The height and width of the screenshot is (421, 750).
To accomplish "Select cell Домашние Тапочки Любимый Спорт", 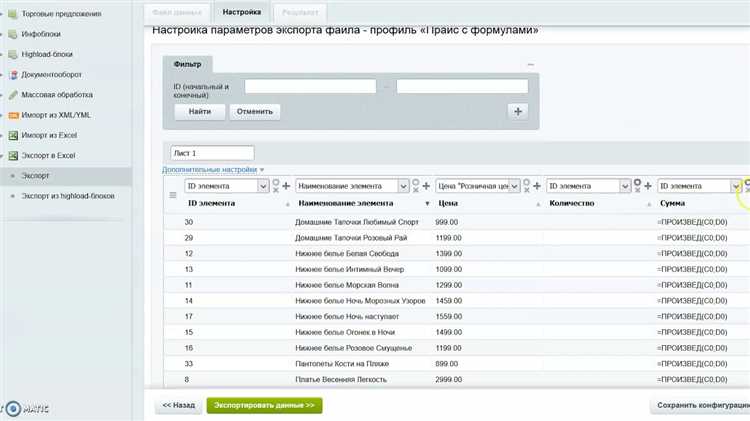I will (357, 222).
